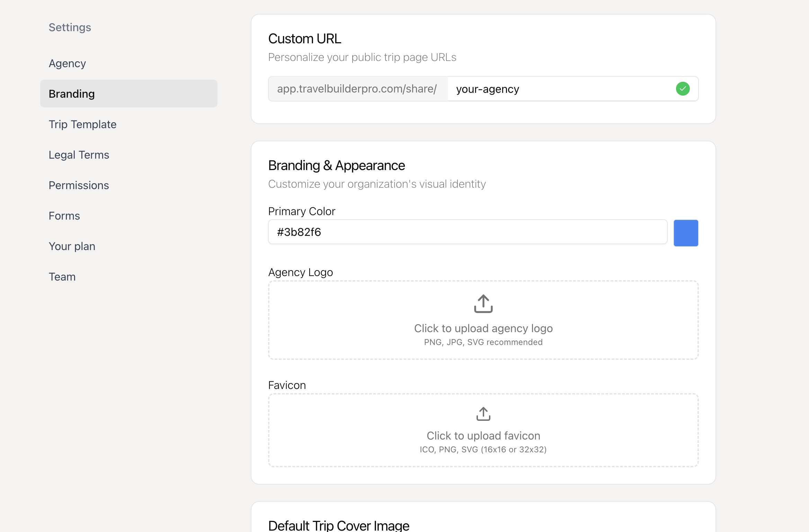Click the blue primary color swatch
Viewport: 809px width, 532px height.
(686, 233)
